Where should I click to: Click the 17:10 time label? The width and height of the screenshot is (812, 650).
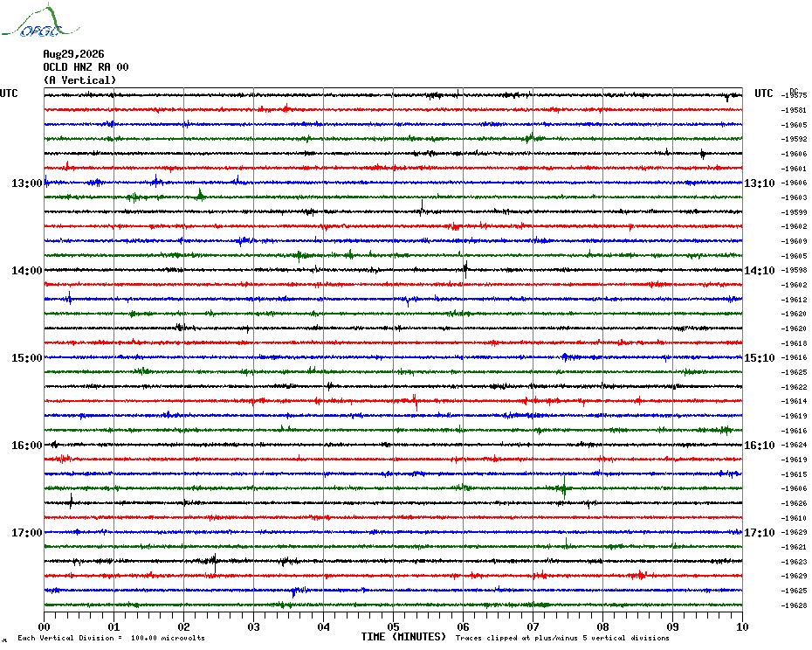[760, 532]
